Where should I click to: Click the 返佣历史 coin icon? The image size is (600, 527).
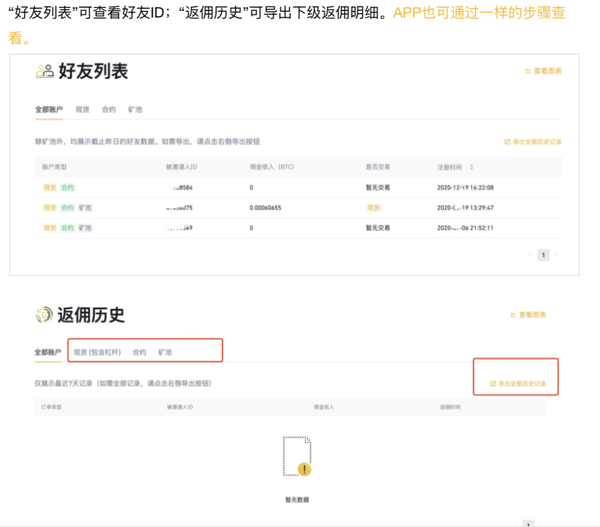coord(44,316)
